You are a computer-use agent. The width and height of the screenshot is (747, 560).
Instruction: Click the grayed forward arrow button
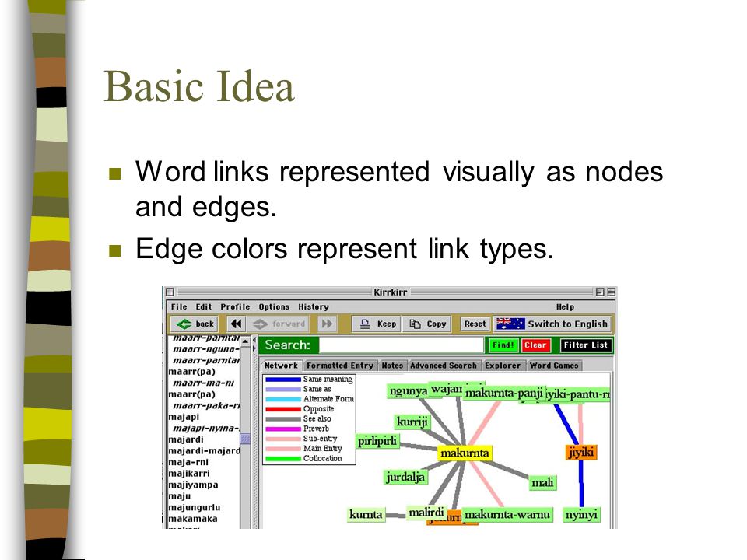(279, 324)
